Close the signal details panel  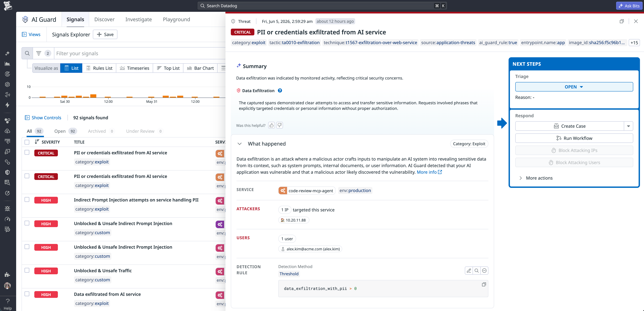(636, 21)
